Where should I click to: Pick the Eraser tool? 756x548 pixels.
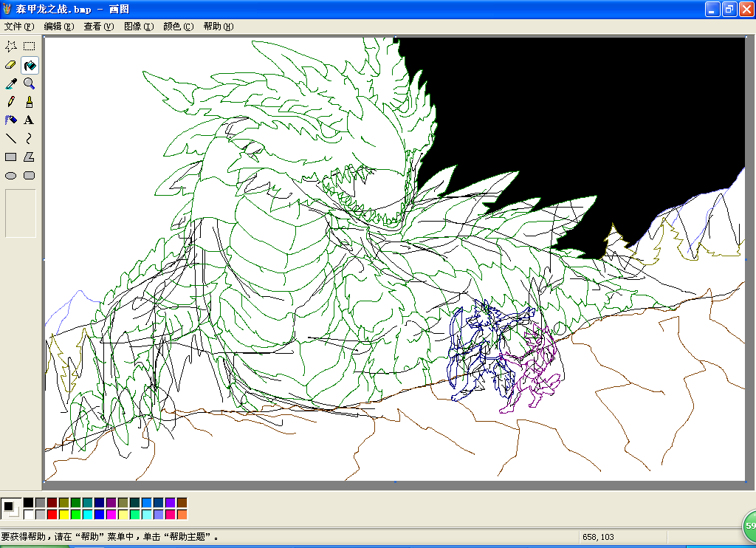(10, 65)
